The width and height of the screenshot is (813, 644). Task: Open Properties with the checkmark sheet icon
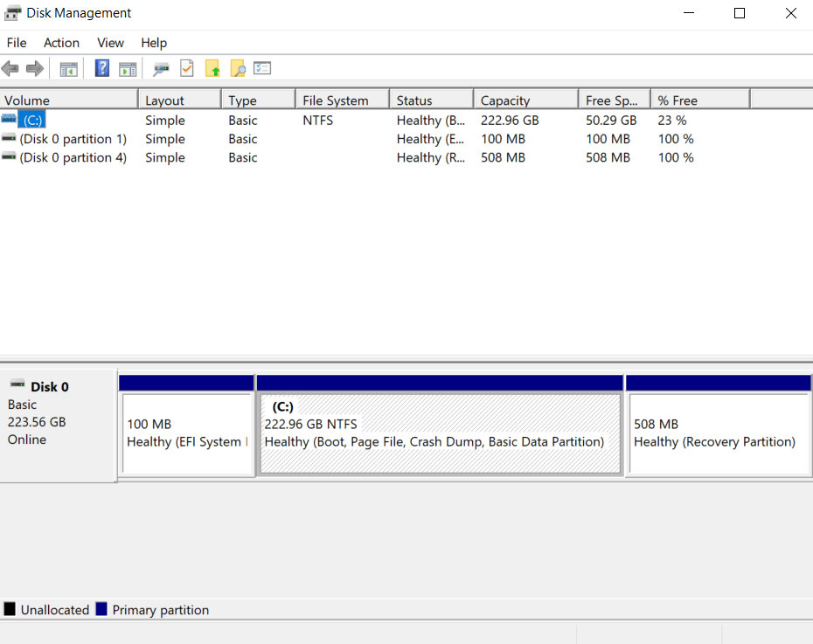click(187, 68)
